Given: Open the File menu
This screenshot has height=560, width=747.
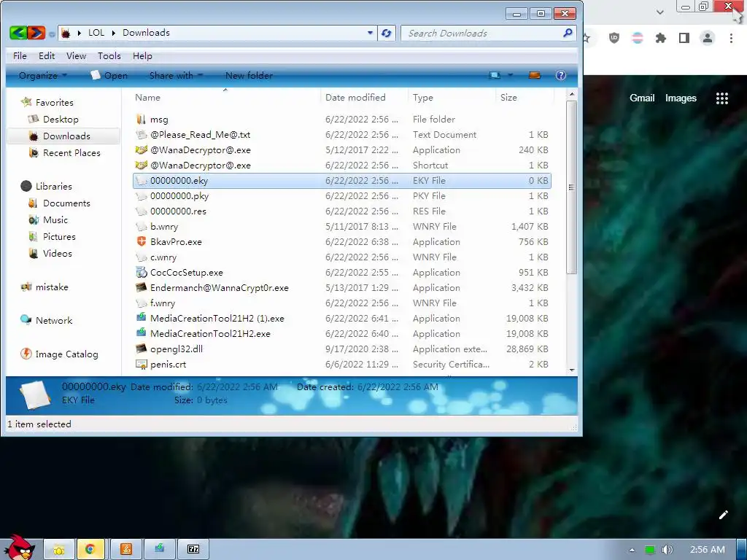Looking at the screenshot, I should click(x=20, y=55).
